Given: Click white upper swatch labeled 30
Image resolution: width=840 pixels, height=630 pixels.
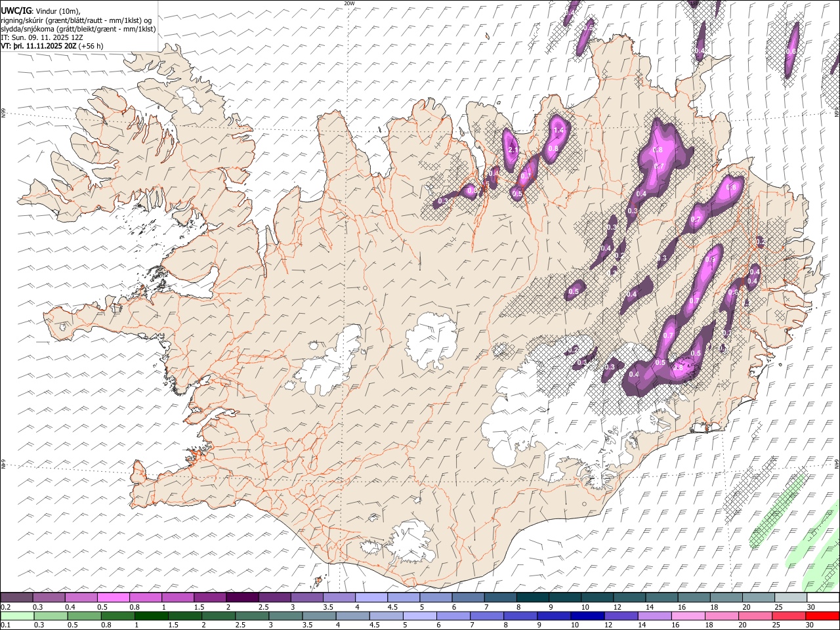Looking at the screenshot, I should (x=822, y=597).
